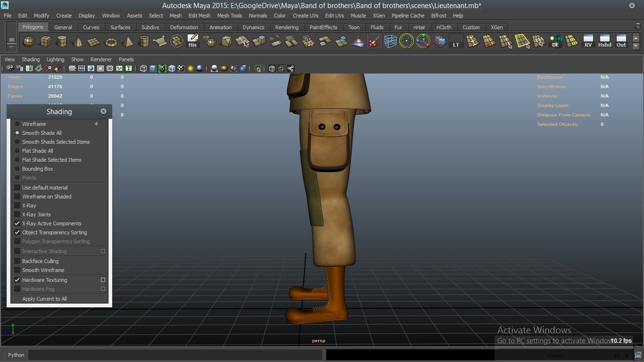Viewport: 644px width, 362px height.
Task: Open the panel Renderer menu
Action: coord(101,59)
